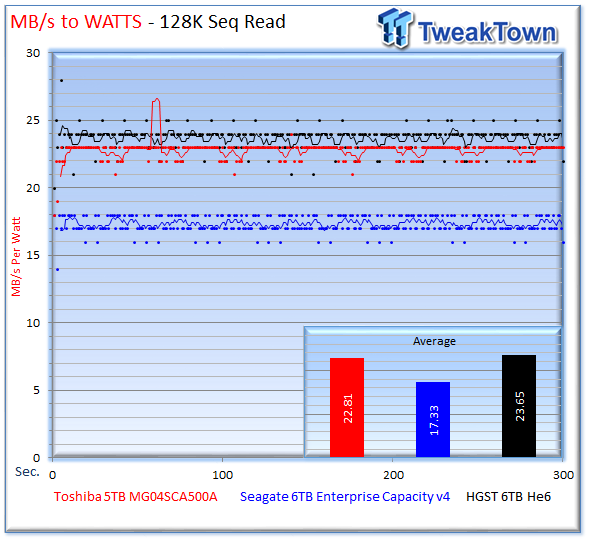Image resolution: width=589 pixels, height=541 pixels.
Task: Click the black 23.65 average bar
Action: point(519,406)
